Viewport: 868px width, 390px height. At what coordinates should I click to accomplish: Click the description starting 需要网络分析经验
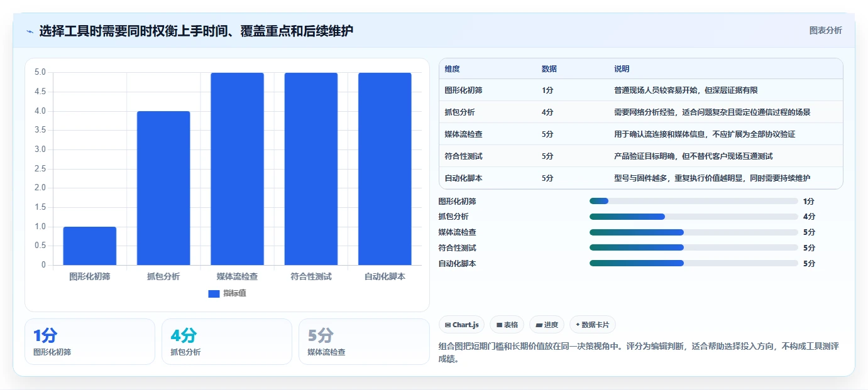712,112
